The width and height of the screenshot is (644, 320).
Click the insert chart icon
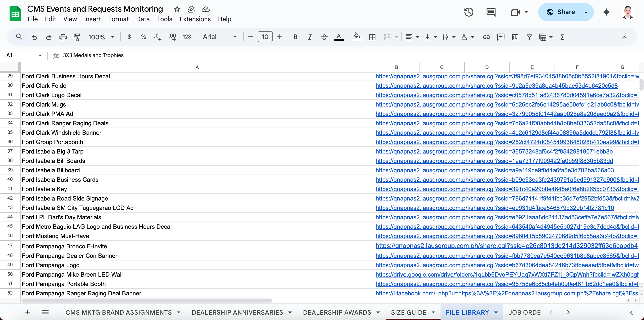515,37
